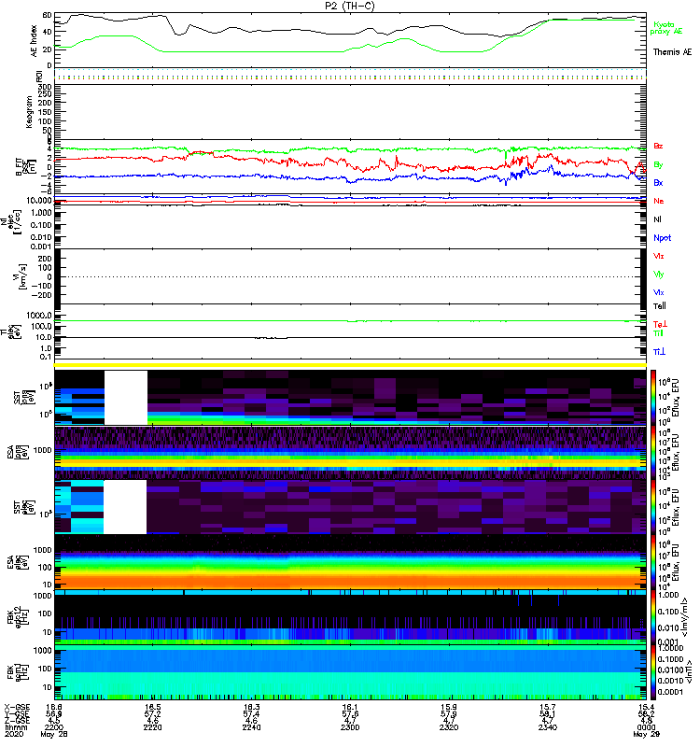Screen dimensions: 700x747
Task: Click the SST ions Eflux color bar
Action: click(653, 398)
